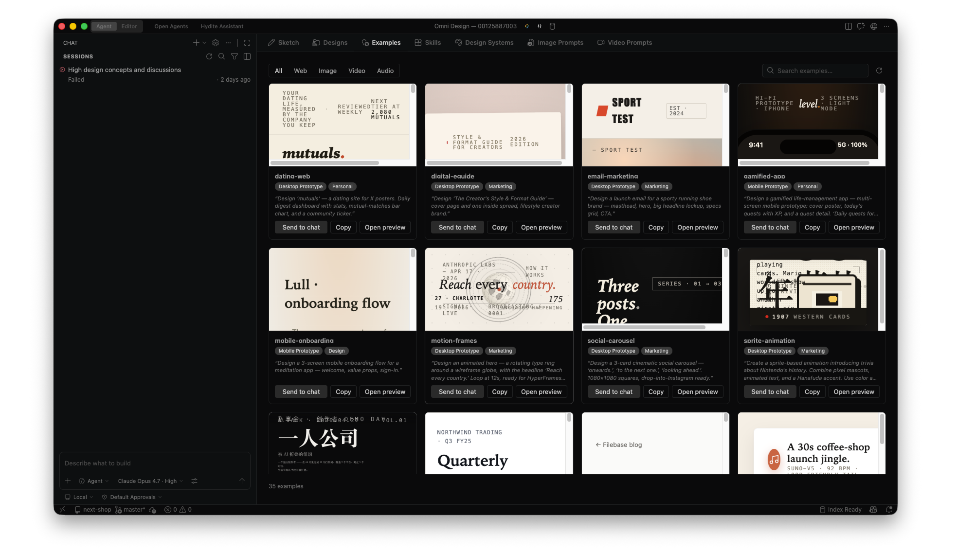Open the Video Prompts tab
Viewport: 980px width, 551px height.
coord(624,43)
